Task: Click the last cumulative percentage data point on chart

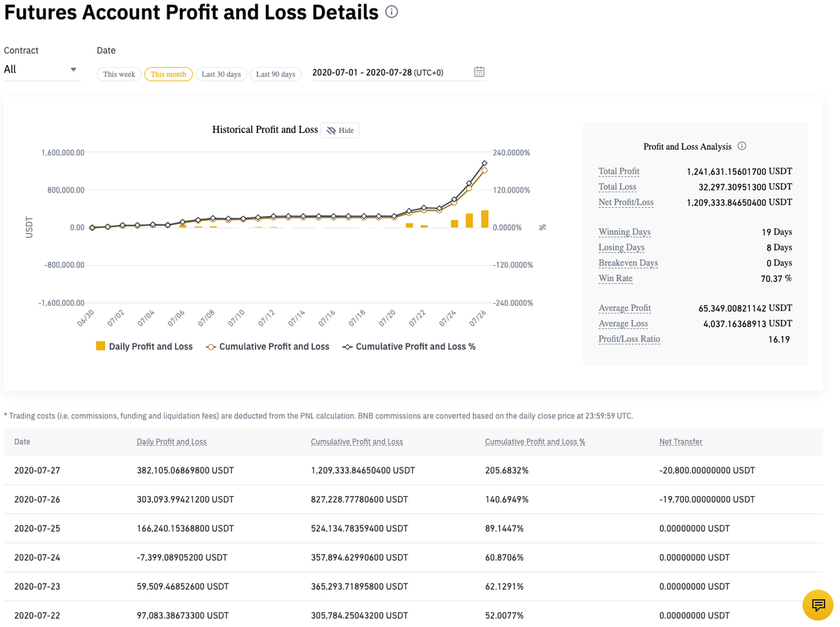Action: point(484,163)
